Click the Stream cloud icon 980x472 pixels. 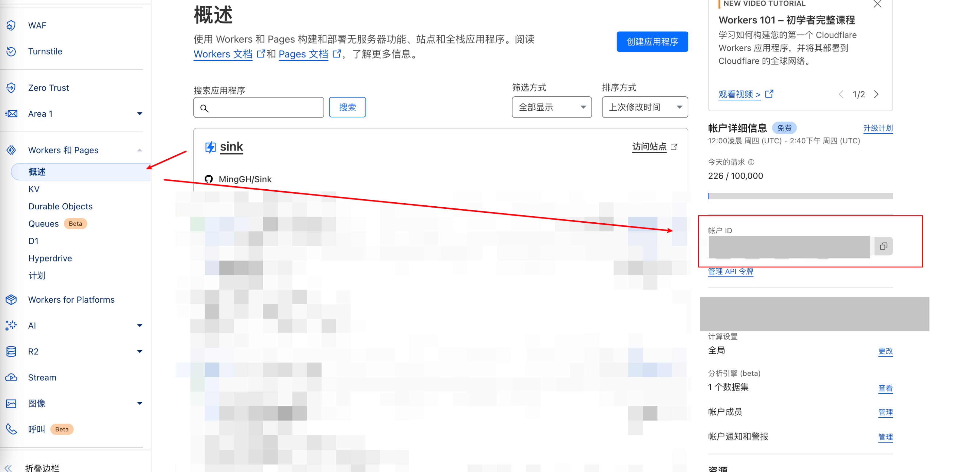point(11,377)
